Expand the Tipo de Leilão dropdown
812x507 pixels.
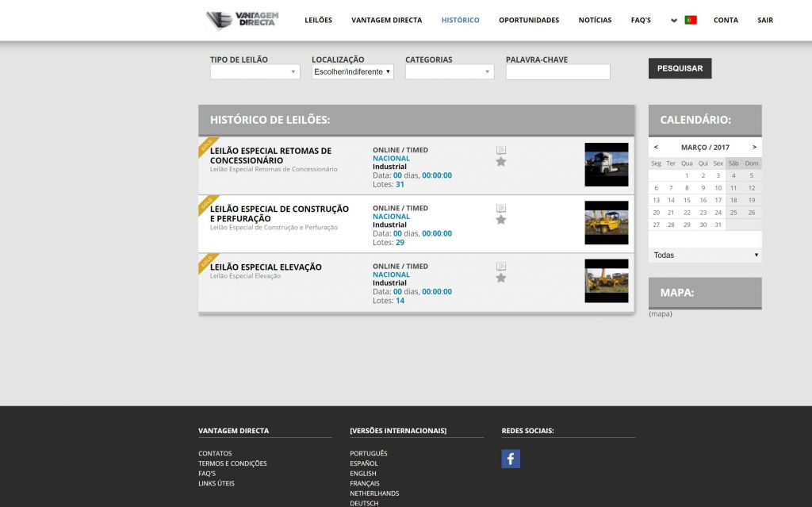tap(255, 72)
